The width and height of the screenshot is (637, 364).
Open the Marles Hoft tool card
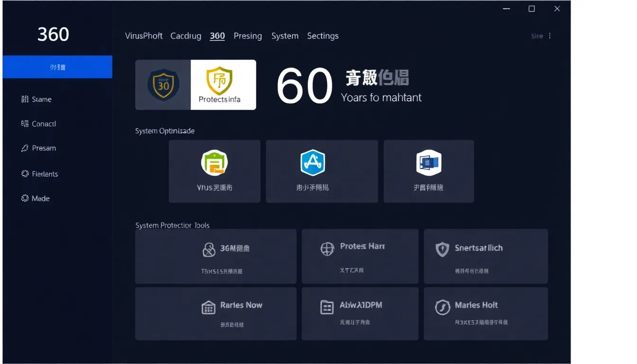coord(486,314)
